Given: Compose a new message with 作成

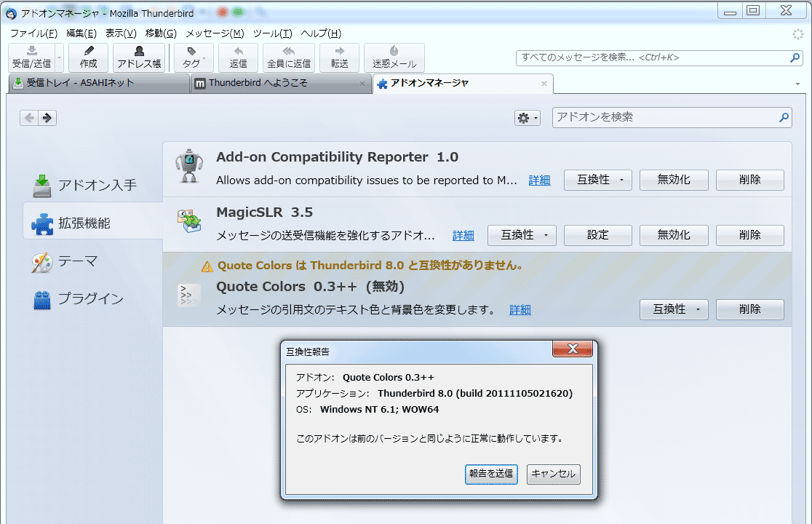Looking at the screenshot, I should [89, 57].
